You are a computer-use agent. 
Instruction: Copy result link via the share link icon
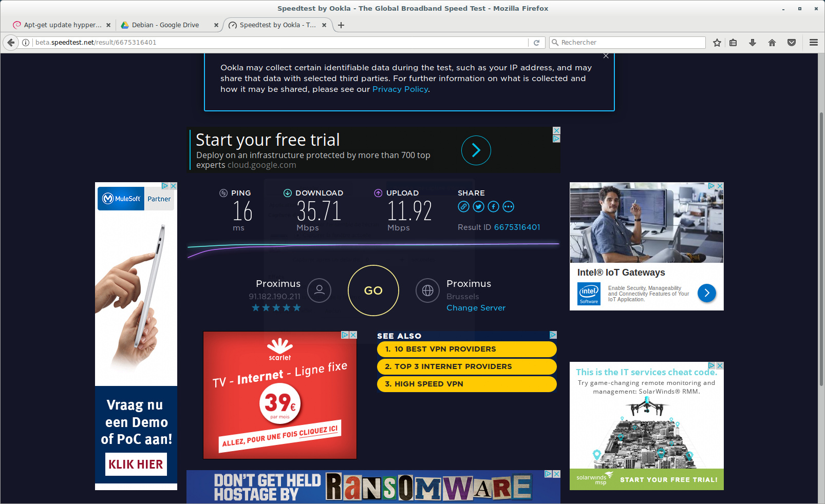pyautogui.click(x=463, y=207)
